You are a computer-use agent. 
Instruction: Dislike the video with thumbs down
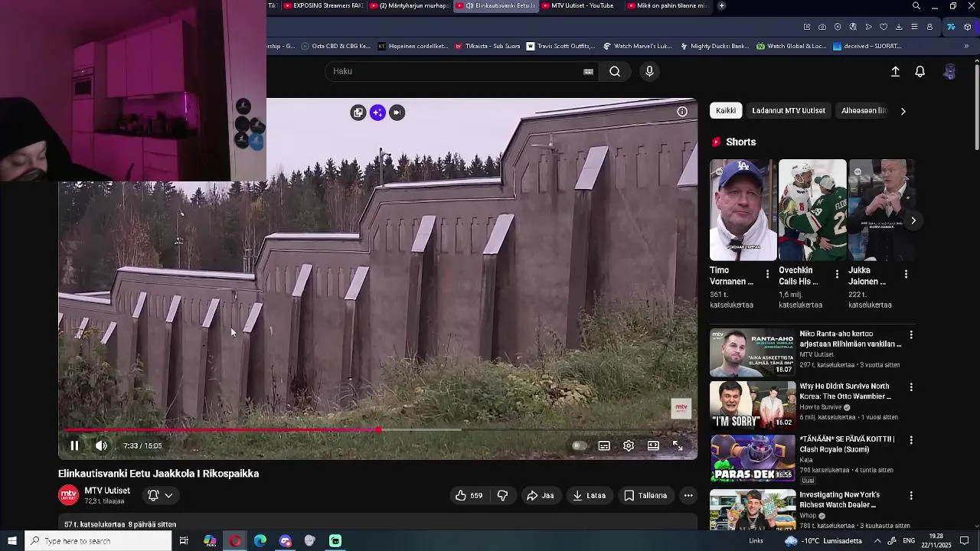coord(502,496)
